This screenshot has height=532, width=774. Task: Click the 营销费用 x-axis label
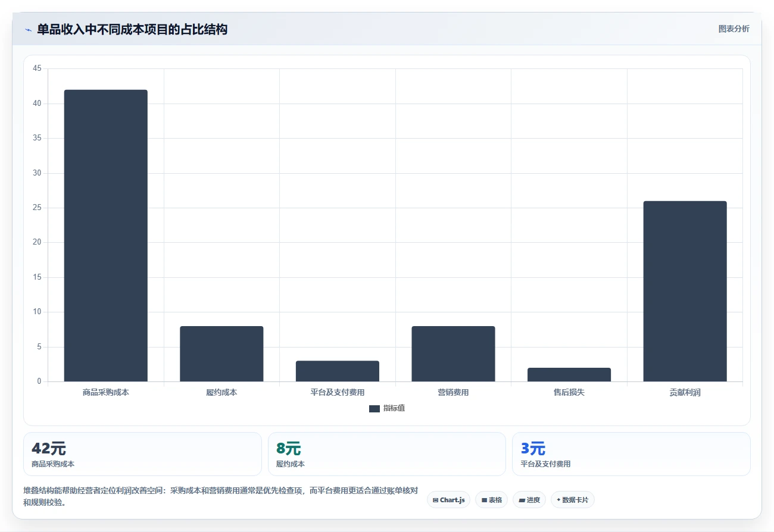453,393
